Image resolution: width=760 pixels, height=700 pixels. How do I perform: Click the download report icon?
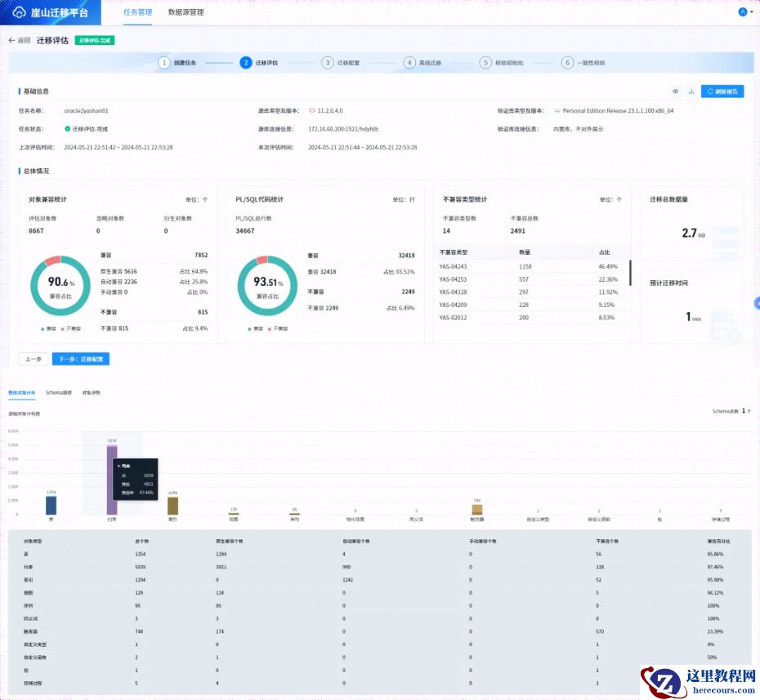(x=691, y=91)
